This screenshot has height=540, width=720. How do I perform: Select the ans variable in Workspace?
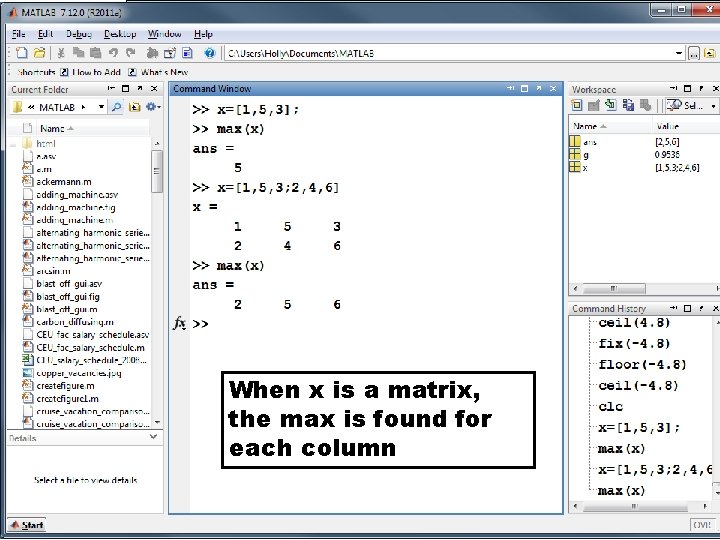pyautogui.click(x=590, y=142)
